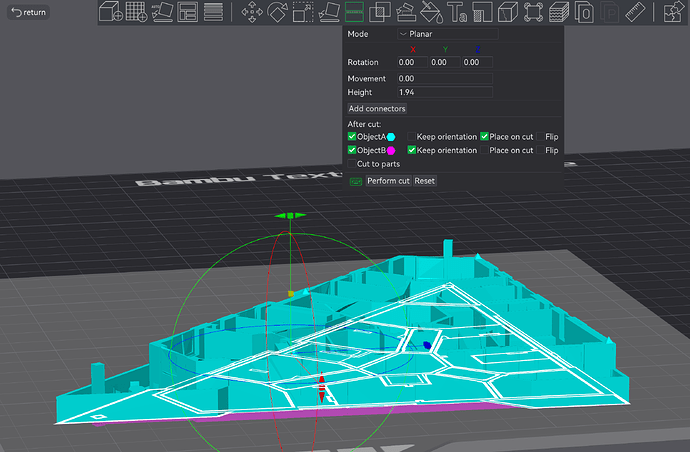This screenshot has width=690, height=452.
Task: Select the Move tool with four arrows
Action: 252,12
